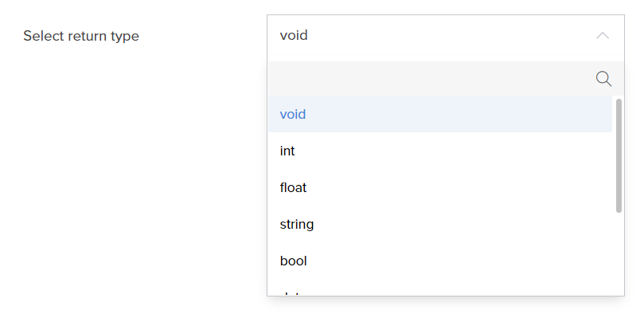This screenshot has width=644, height=318.
Task: Click the Select return type label
Action: [81, 36]
